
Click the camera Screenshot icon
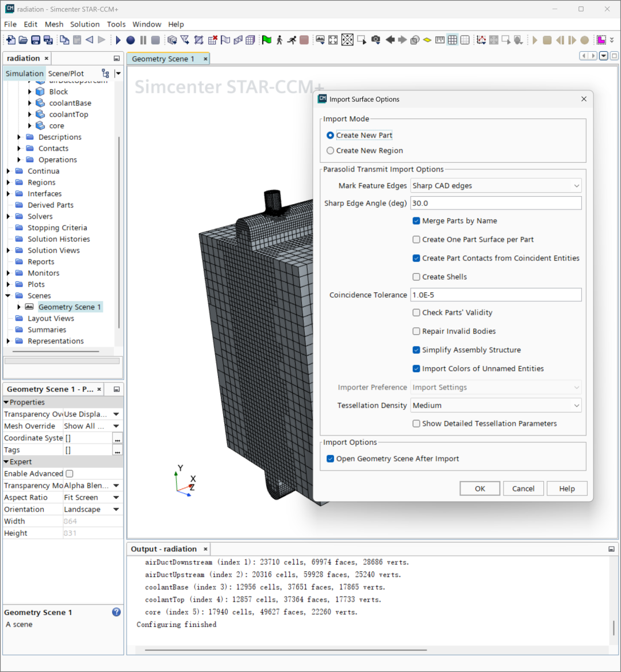click(375, 40)
